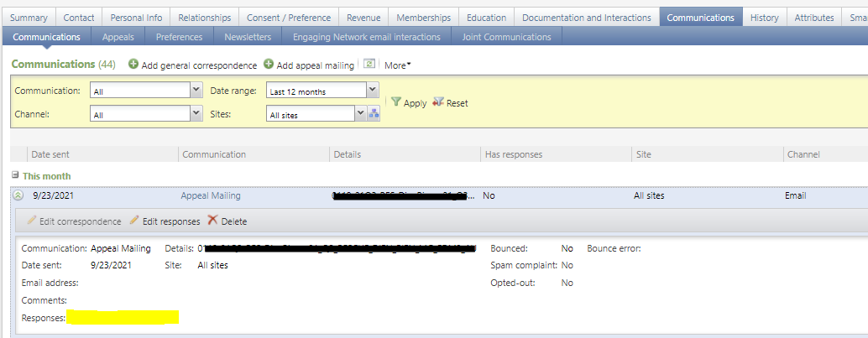Click the Communications (44) heading
This screenshot has height=338, width=868.
(x=63, y=65)
